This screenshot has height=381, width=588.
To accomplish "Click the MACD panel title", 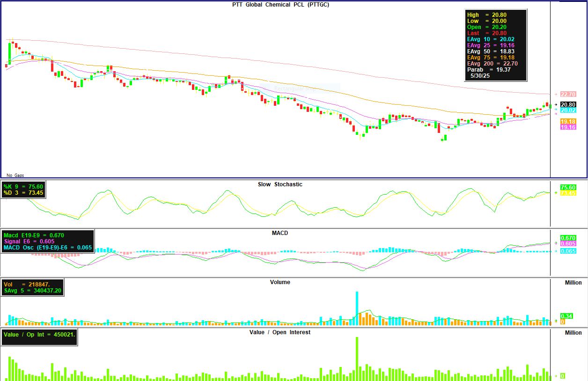I will pos(279,233).
